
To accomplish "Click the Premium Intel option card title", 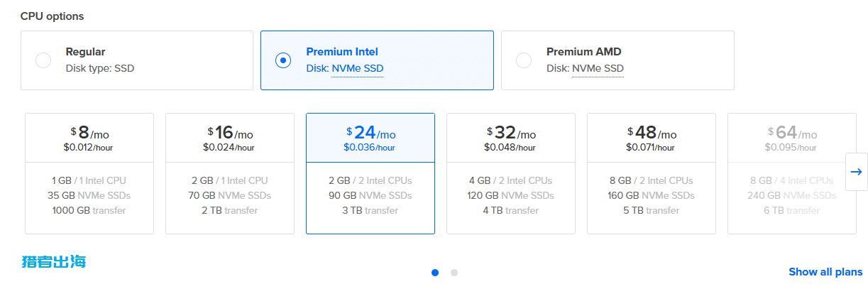I will click(x=342, y=52).
